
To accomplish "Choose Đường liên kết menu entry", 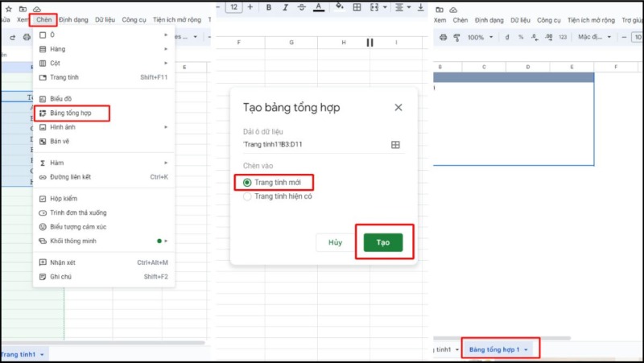I will point(104,177).
